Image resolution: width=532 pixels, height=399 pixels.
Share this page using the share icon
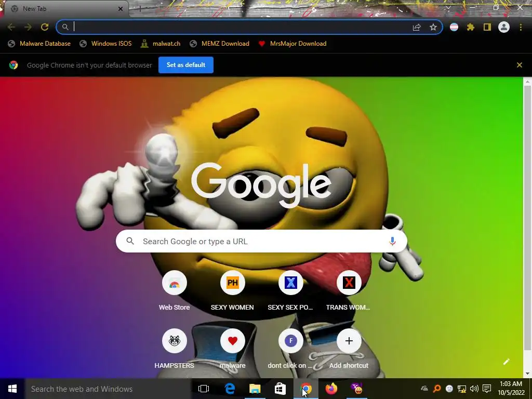click(x=417, y=27)
